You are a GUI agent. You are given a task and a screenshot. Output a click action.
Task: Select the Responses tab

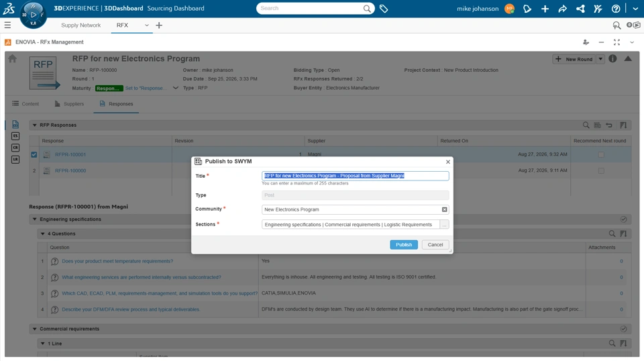click(x=116, y=104)
